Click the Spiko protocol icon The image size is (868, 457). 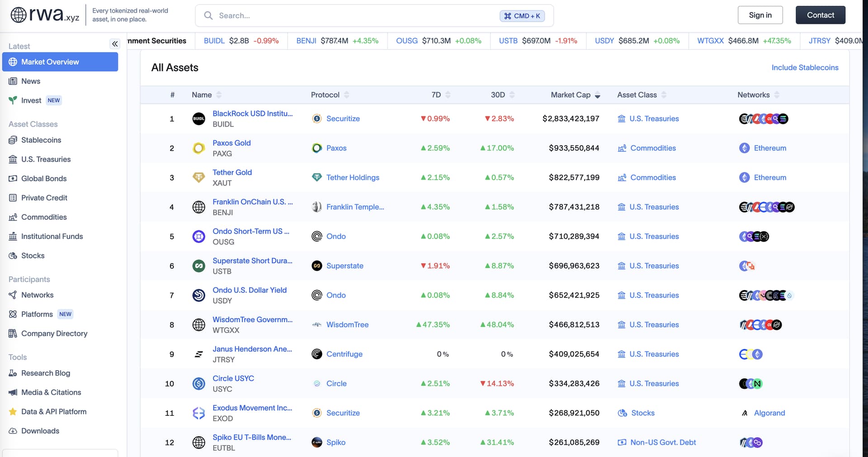click(317, 442)
